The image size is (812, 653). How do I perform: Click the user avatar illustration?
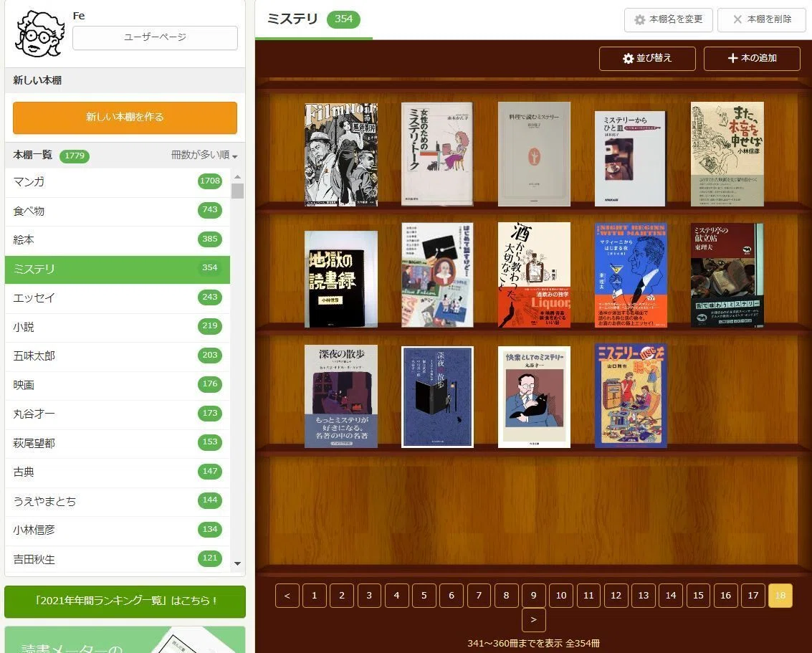[40, 34]
